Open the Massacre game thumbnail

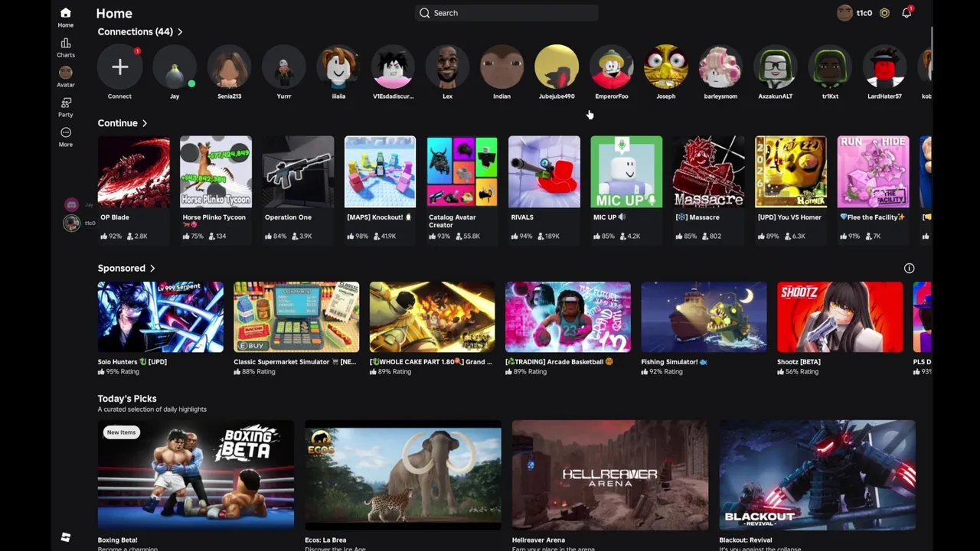point(709,172)
